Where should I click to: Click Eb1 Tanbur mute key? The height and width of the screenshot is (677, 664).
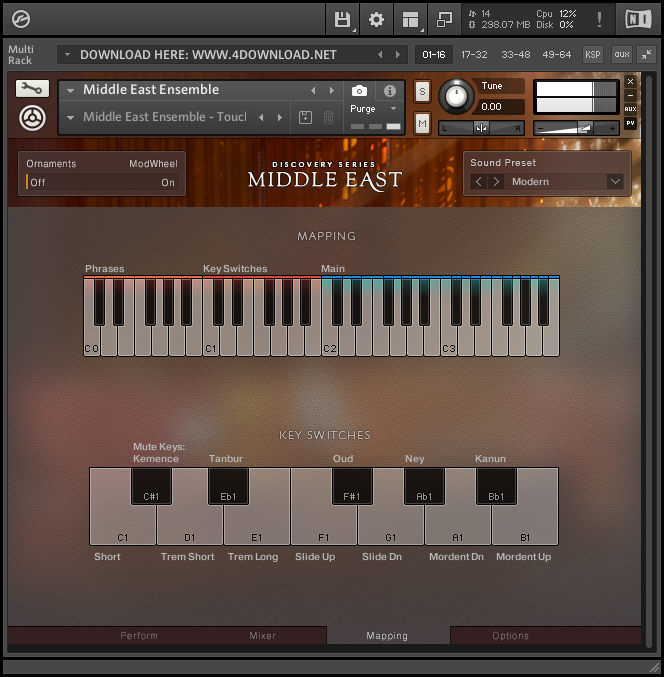[x=228, y=486]
